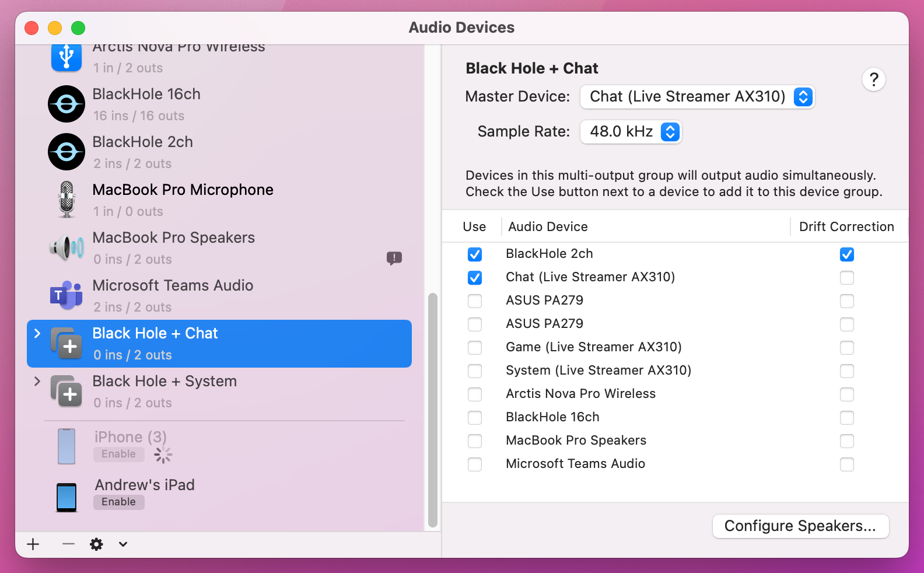Check Use for Microsoft Teams Audio
924x573 pixels.
[x=475, y=464]
